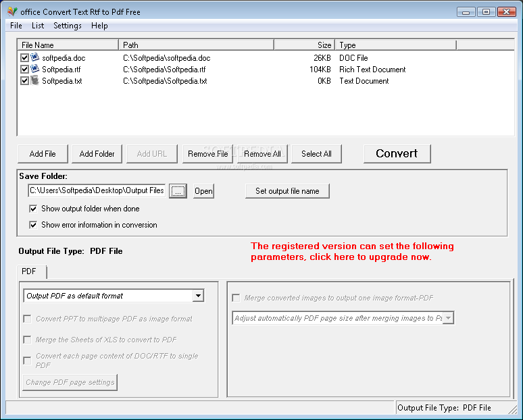This screenshot has width=523, height=420.
Task: Click the path C:\Softpedia\Softpedia.rtf
Action: 164,70
